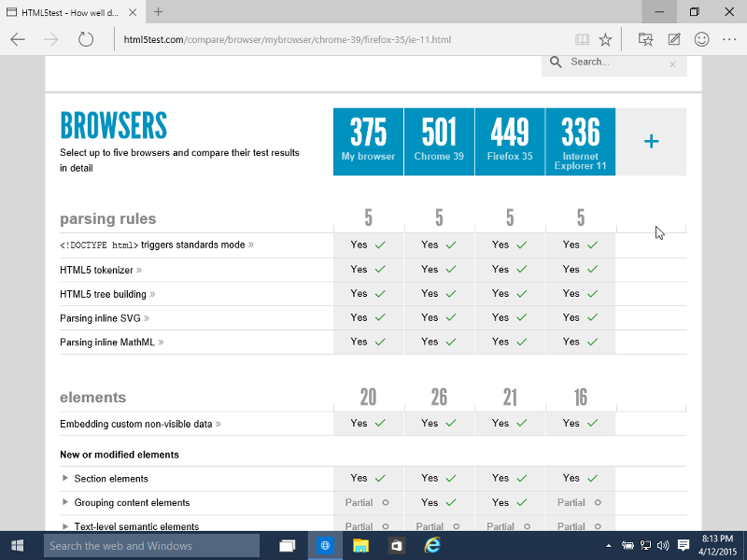Click Chrome Yes result for Grouping content
The height and width of the screenshot is (560, 747).
(x=439, y=502)
